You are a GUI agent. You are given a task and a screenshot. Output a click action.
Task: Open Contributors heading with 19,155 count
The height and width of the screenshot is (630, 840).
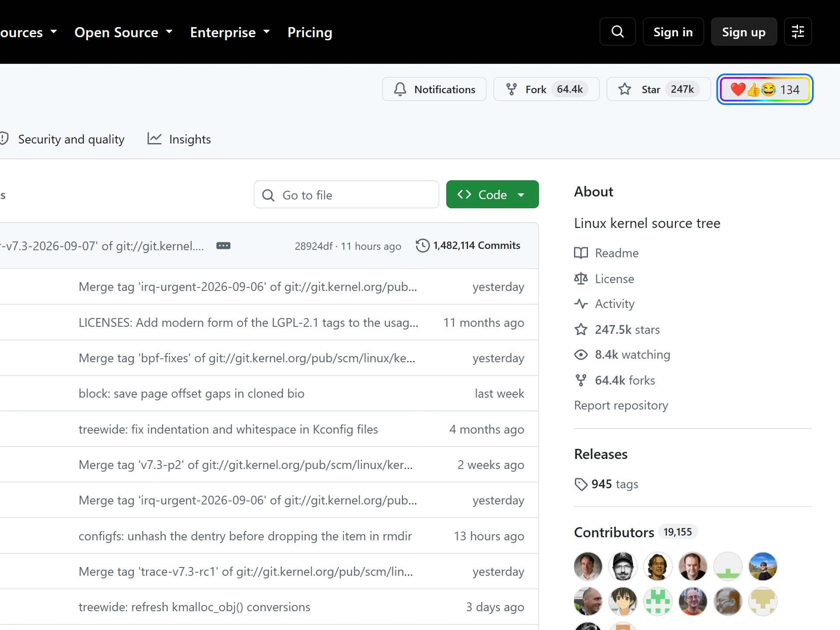(x=635, y=532)
